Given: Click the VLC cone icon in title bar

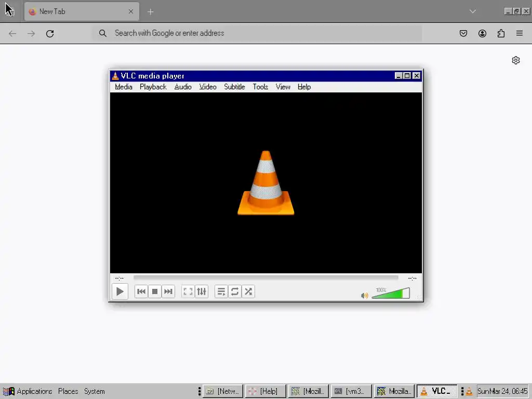Looking at the screenshot, I should pyautogui.click(x=115, y=76).
